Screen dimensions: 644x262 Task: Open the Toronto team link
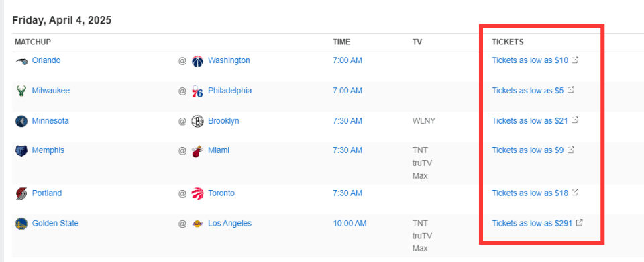(x=221, y=193)
